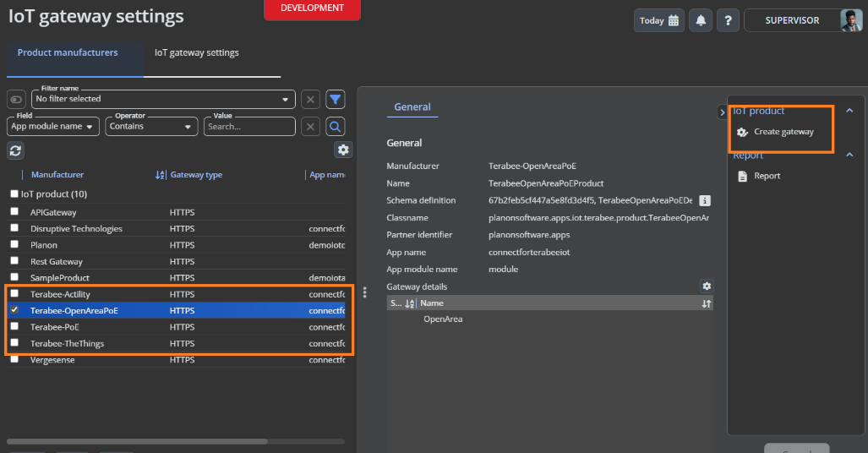Check the Vergesense row checkbox
The width and height of the screenshot is (868, 453).
(14, 359)
